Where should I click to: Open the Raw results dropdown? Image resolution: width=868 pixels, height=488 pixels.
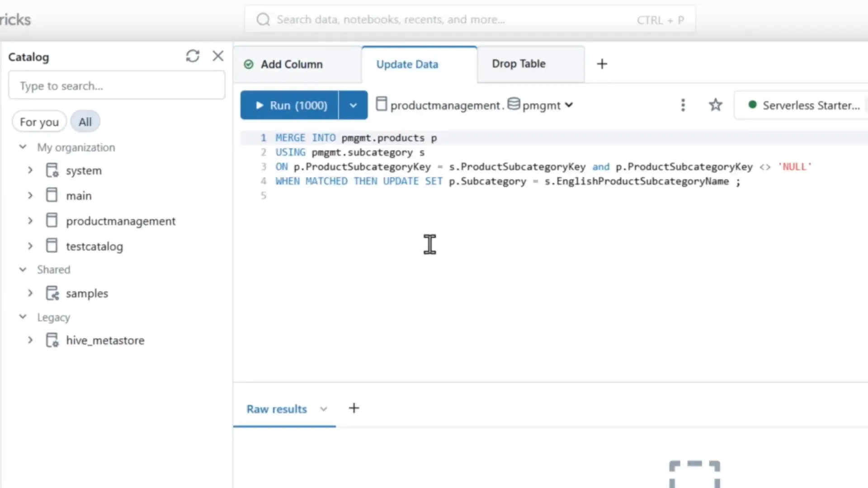pos(323,408)
